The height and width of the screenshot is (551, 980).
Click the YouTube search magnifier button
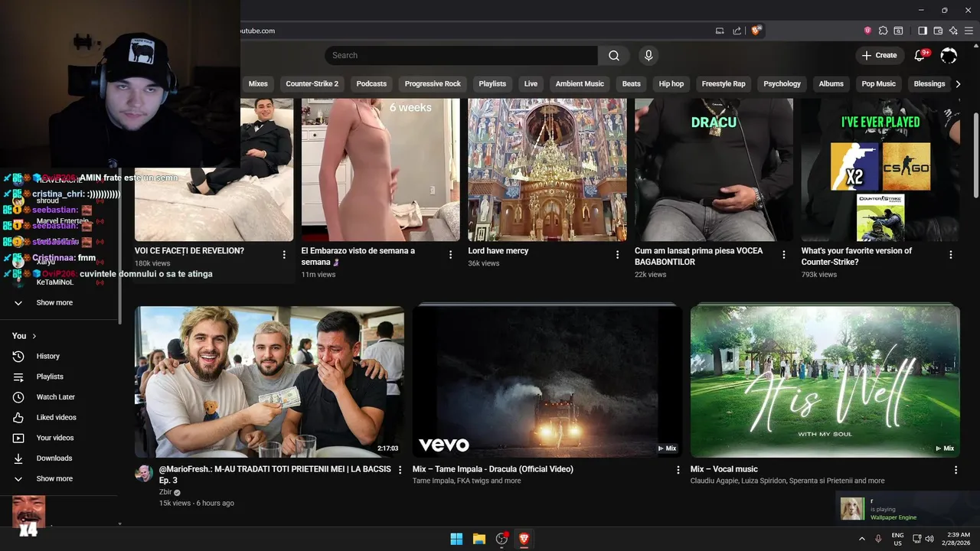click(614, 55)
